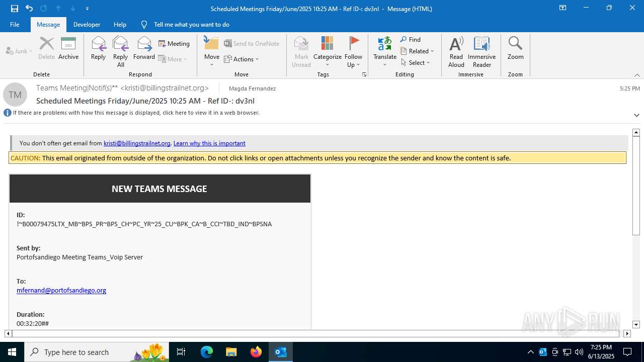Image resolution: width=644 pixels, height=362 pixels.
Task: Categorize this message with colors
Action: [x=328, y=52]
